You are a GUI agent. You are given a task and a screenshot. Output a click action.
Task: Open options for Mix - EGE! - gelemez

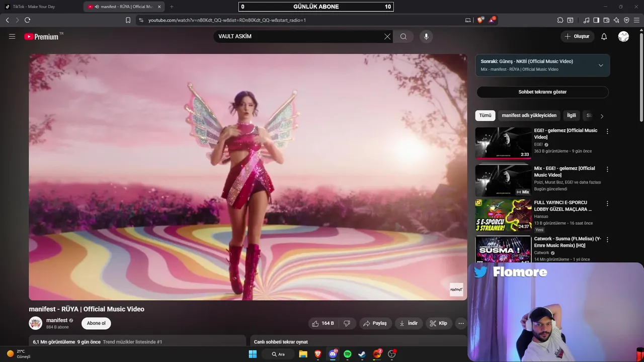tap(607, 169)
